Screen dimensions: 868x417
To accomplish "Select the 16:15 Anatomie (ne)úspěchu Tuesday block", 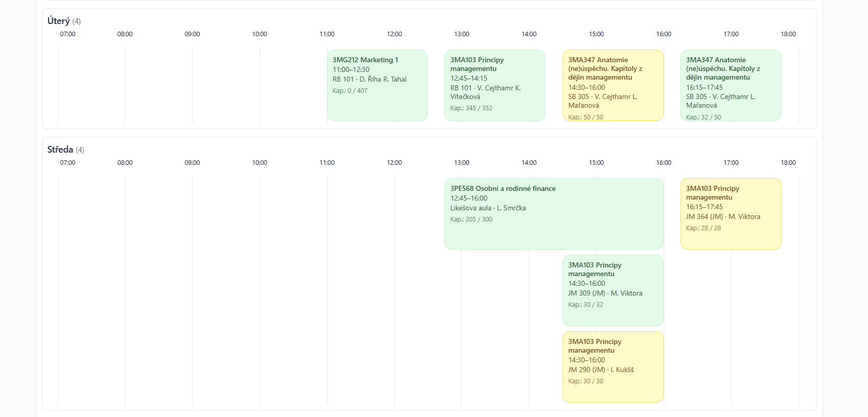I will (x=731, y=84).
